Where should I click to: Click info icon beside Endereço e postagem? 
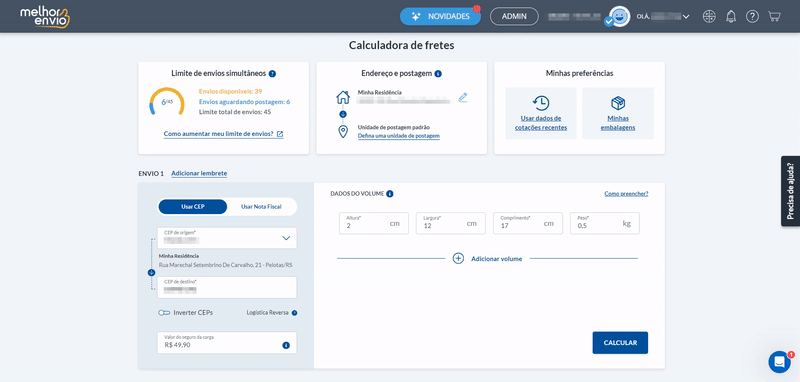point(438,73)
